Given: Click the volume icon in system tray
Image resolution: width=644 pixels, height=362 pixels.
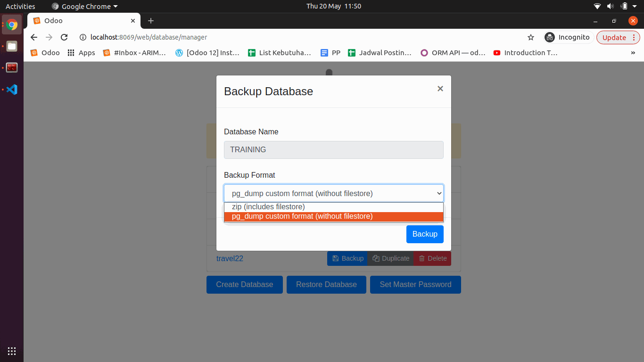Looking at the screenshot, I should (610, 6).
